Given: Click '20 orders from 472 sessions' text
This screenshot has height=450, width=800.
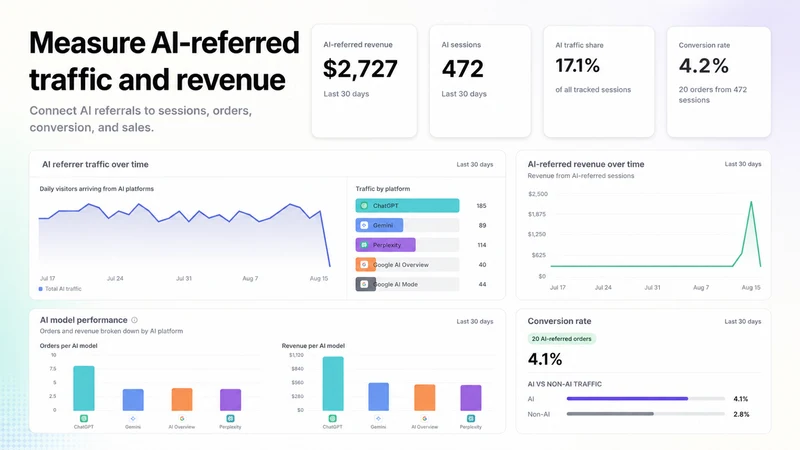Looking at the screenshot, I should 713,94.
